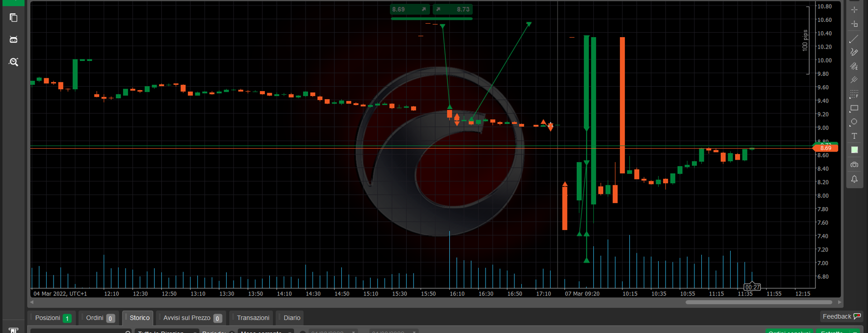This screenshot has height=333, width=868.
Task: Open the Diario tab
Action: click(x=291, y=318)
